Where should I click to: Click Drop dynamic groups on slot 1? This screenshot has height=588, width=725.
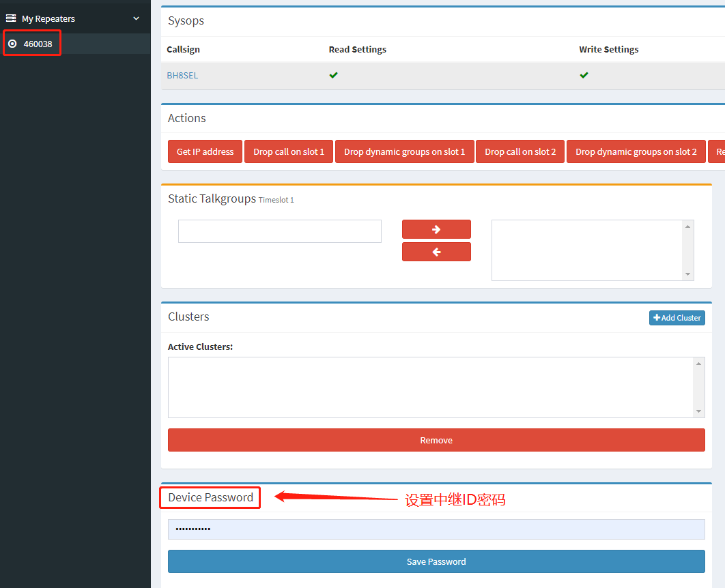[x=404, y=151]
